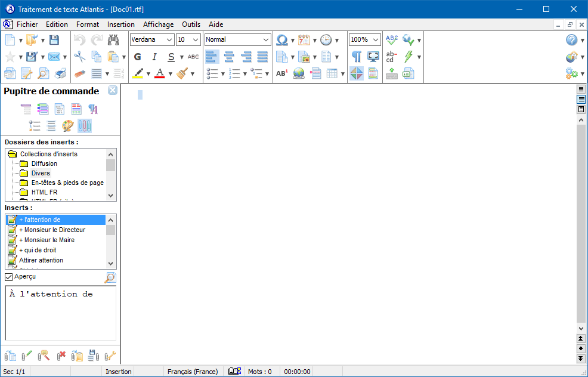The image size is (588, 377).
Task: Click the paperclip with green pencil icon
Action: point(27,356)
